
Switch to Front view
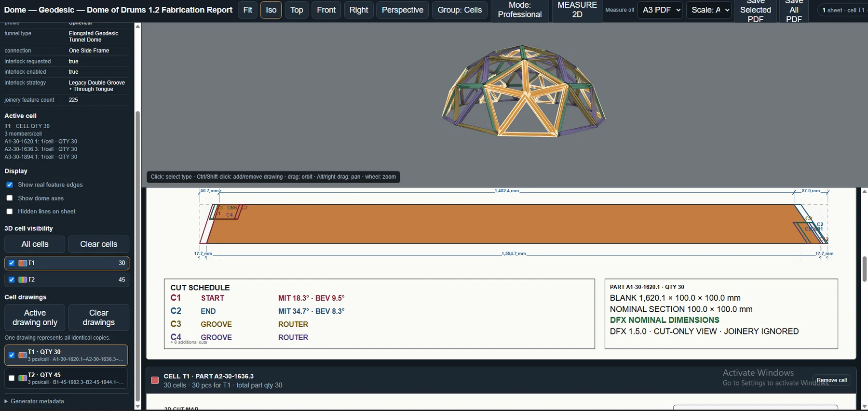[x=326, y=10]
